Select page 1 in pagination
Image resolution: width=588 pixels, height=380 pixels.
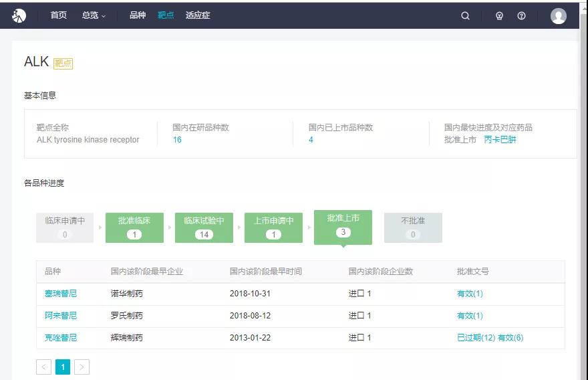[63, 367]
